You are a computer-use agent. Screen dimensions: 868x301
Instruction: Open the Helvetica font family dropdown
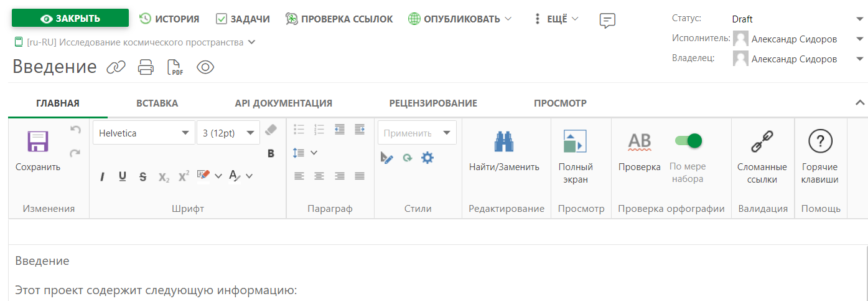coord(144,133)
